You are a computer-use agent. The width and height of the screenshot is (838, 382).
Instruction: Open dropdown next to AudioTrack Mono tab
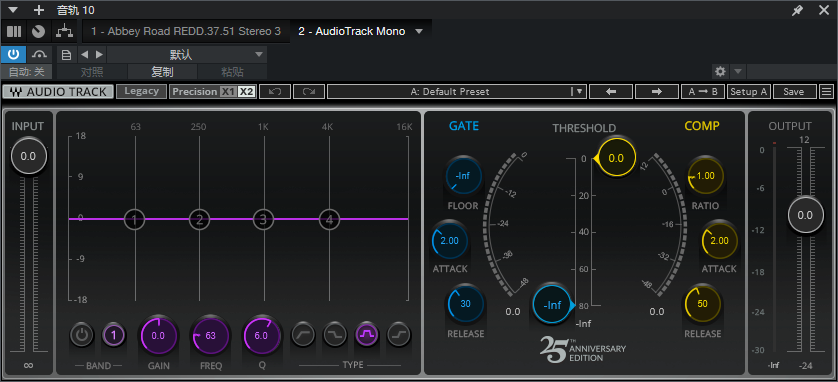coord(420,32)
